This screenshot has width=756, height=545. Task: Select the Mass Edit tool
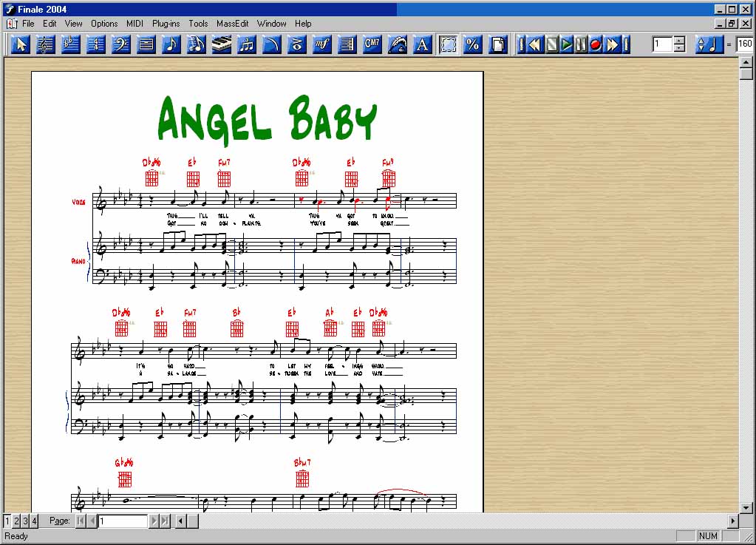tap(448, 44)
